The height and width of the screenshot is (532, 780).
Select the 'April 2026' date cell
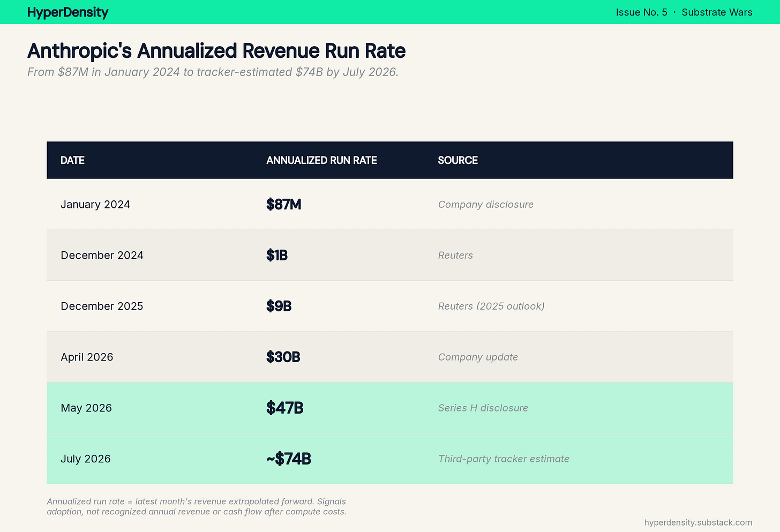pyautogui.click(x=87, y=357)
